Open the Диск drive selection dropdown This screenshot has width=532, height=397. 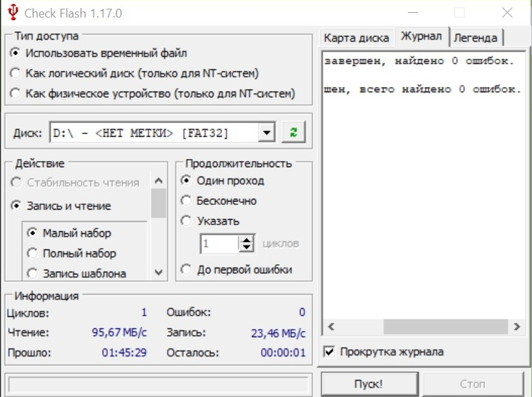(267, 132)
